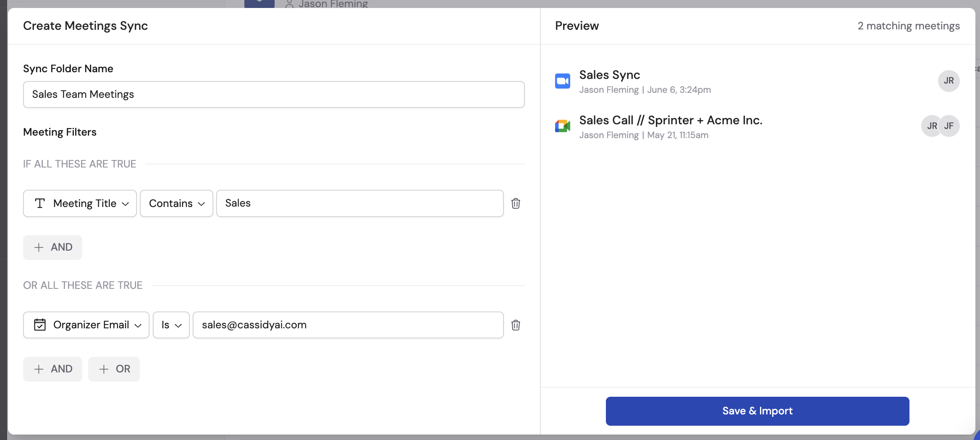980x440 pixels.
Task: Click the JF avatar on the Sales Call meeting
Action: 949,126
